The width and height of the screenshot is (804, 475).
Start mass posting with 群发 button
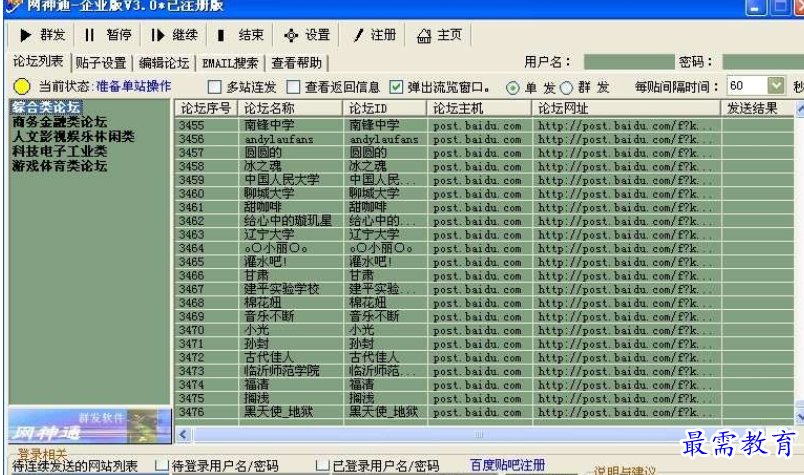coord(42,35)
